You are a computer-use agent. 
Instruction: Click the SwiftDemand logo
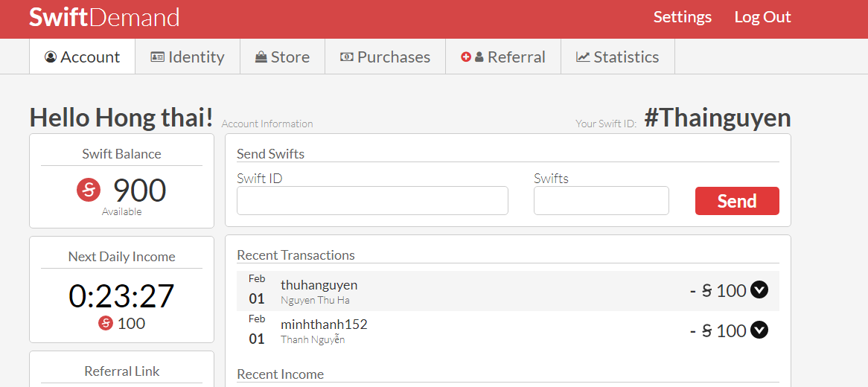coord(104,17)
